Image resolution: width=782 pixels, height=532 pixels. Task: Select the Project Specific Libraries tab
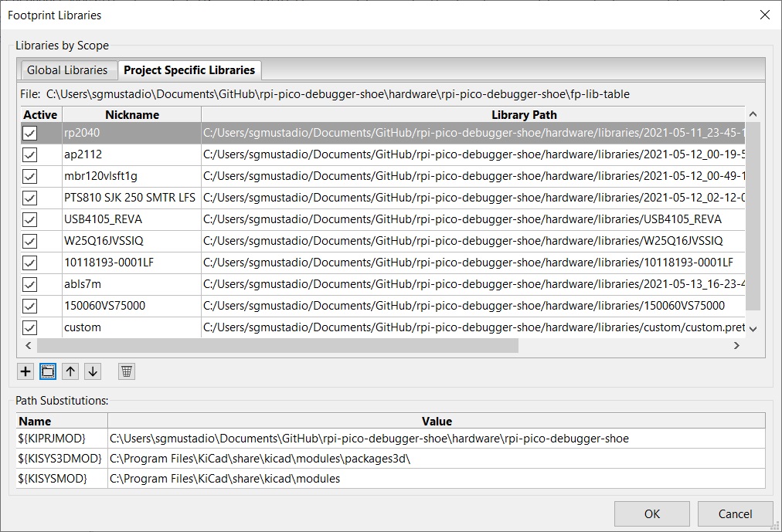189,70
